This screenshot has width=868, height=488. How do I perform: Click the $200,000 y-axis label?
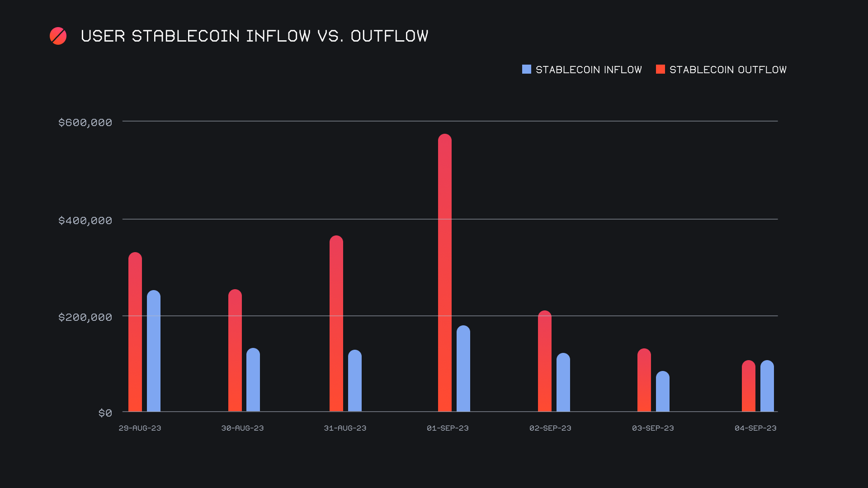(x=85, y=317)
